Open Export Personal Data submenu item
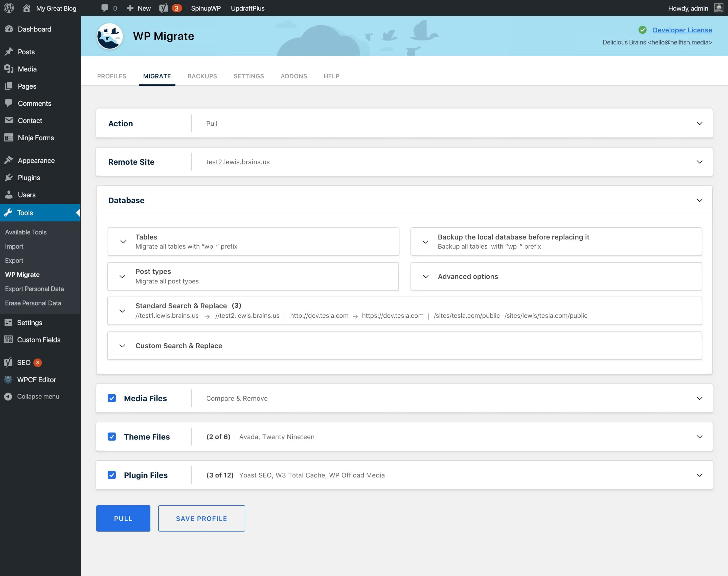The width and height of the screenshot is (728, 576). click(34, 289)
